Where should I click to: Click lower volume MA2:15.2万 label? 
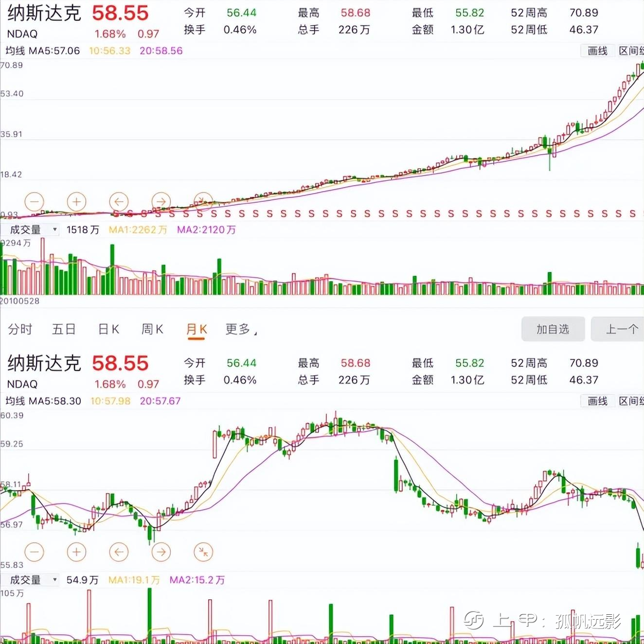[197, 580]
